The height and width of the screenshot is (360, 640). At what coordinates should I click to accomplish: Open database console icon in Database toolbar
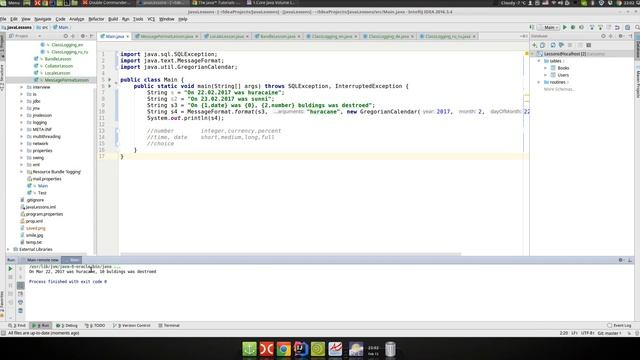(589, 45)
